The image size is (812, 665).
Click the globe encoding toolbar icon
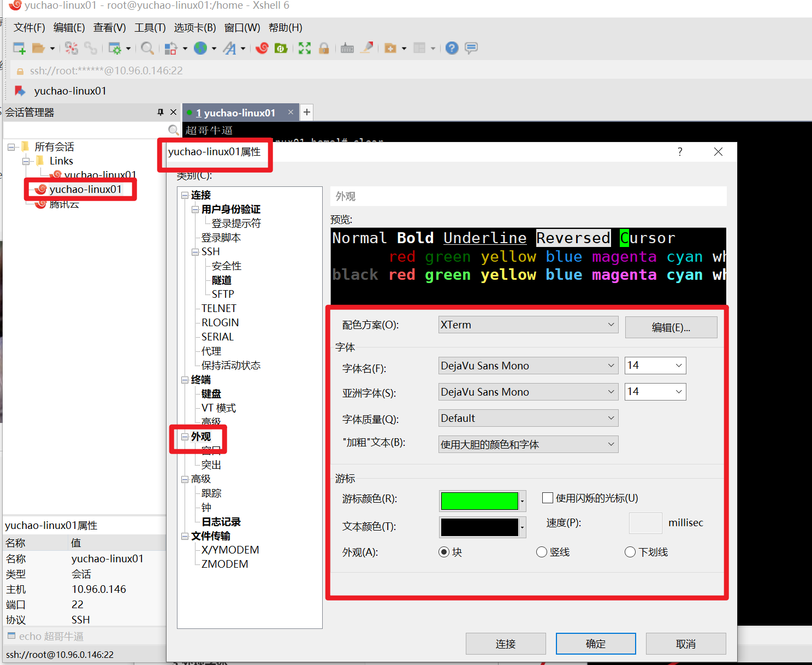point(200,48)
